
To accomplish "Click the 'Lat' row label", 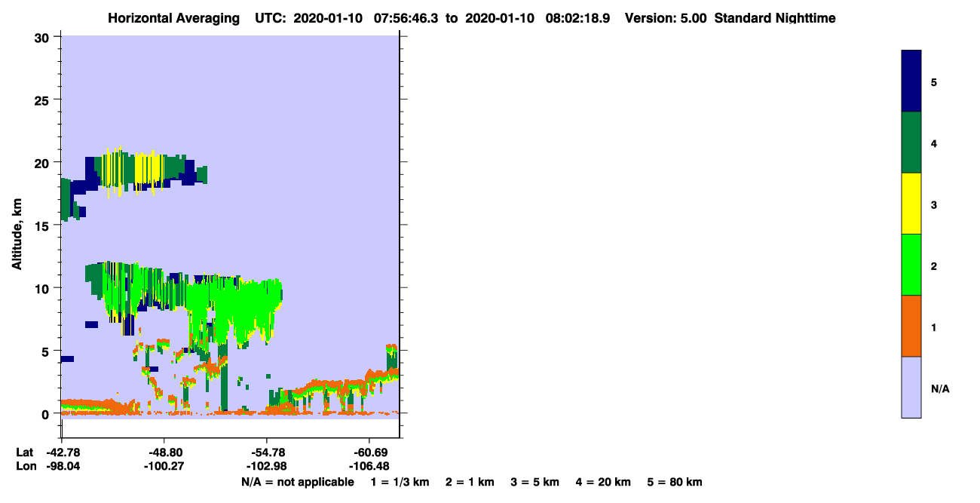I will point(25,452).
